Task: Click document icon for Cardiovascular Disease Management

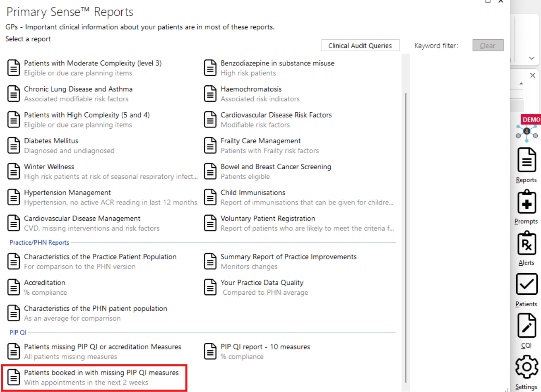Action: click(14, 223)
